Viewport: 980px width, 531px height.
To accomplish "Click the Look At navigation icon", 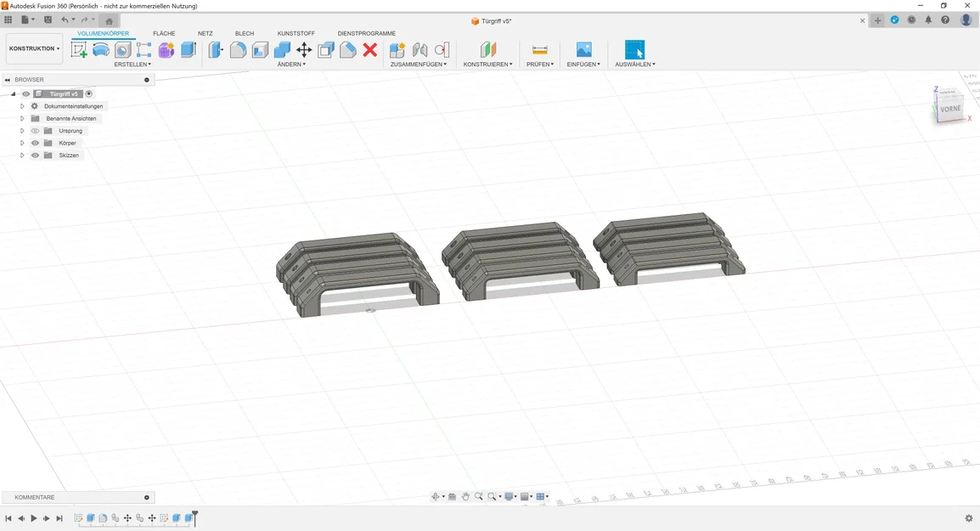I will (x=452, y=497).
